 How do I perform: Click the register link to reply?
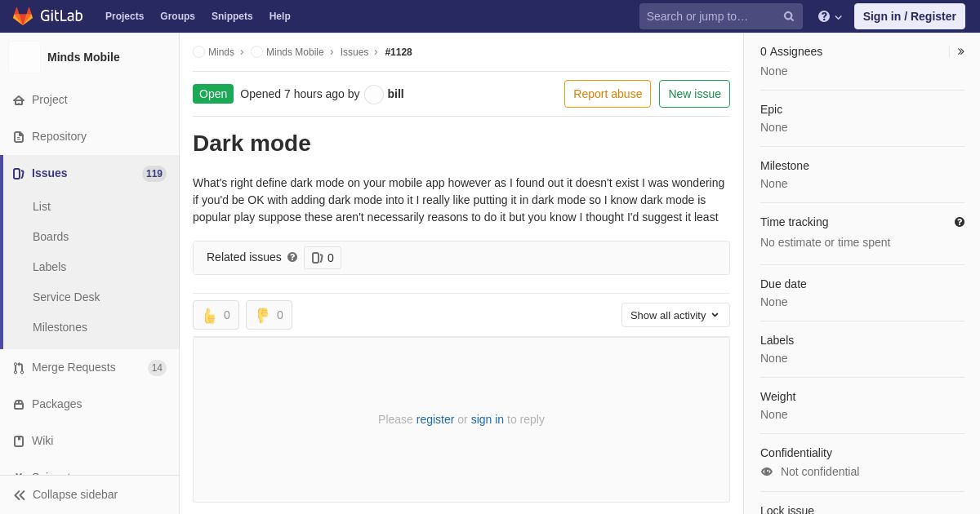[435, 419]
